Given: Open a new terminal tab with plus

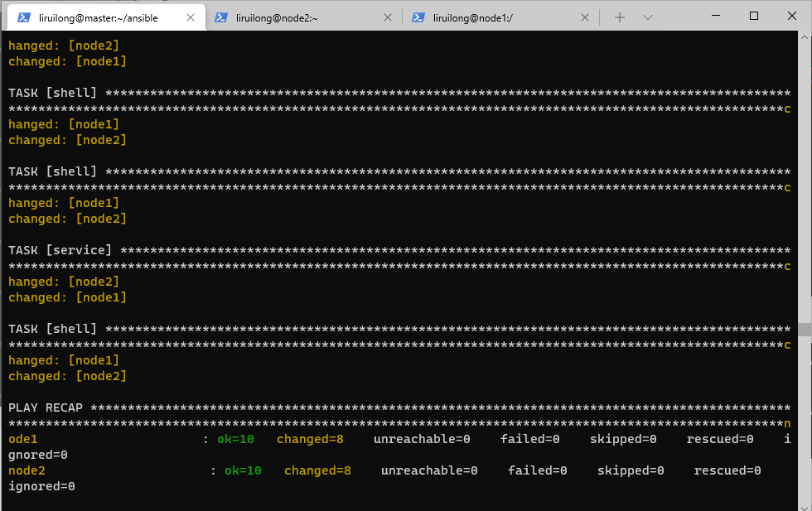Looking at the screenshot, I should tap(620, 17).
